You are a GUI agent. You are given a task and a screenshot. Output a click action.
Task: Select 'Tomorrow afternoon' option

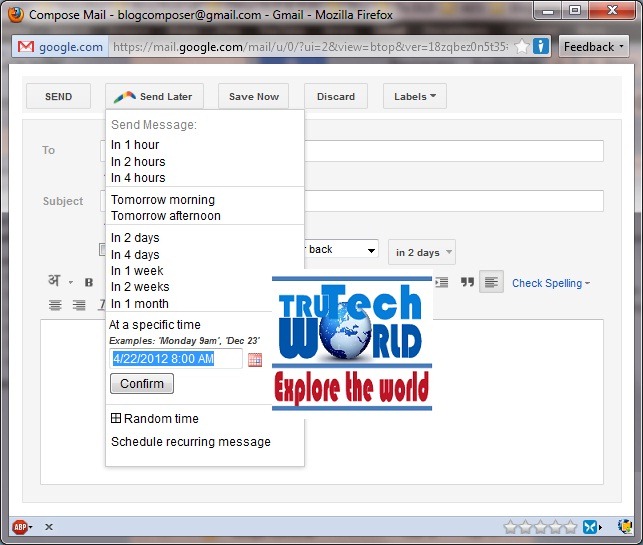pyautogui.click(x=166, y=216)
